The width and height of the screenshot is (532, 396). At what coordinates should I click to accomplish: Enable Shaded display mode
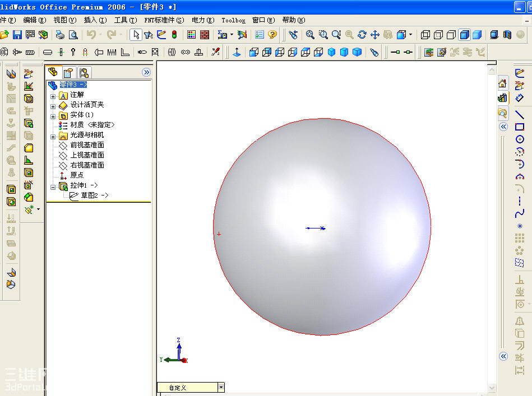pyautogui.click(x=477, y=35)
